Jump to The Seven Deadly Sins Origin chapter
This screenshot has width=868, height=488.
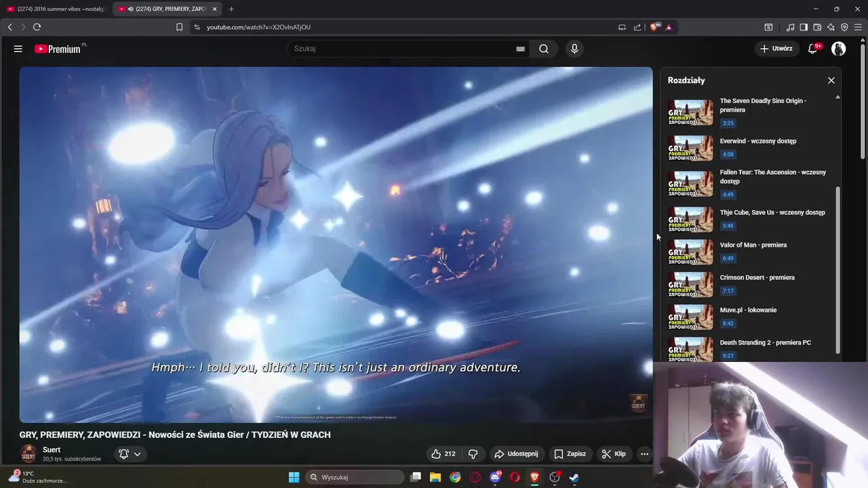click(x=750, y=112)
